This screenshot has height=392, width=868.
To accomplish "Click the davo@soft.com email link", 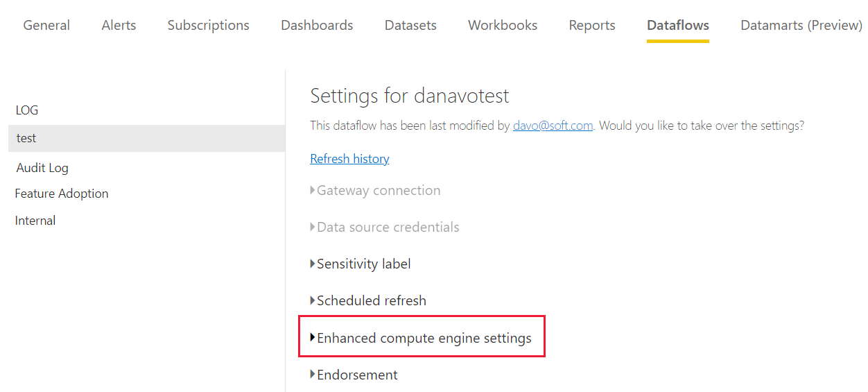I will (553, 126).
